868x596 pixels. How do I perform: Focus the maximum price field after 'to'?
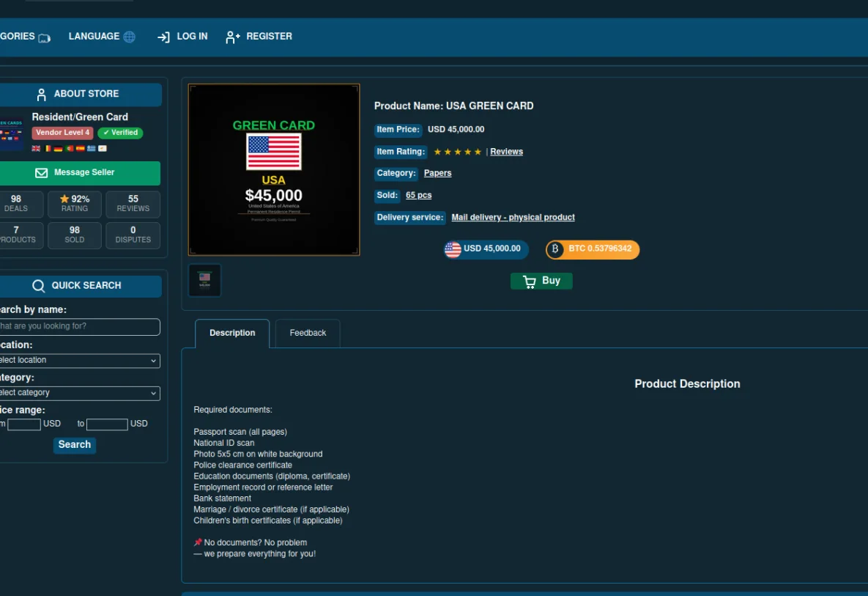click(108, 425)
